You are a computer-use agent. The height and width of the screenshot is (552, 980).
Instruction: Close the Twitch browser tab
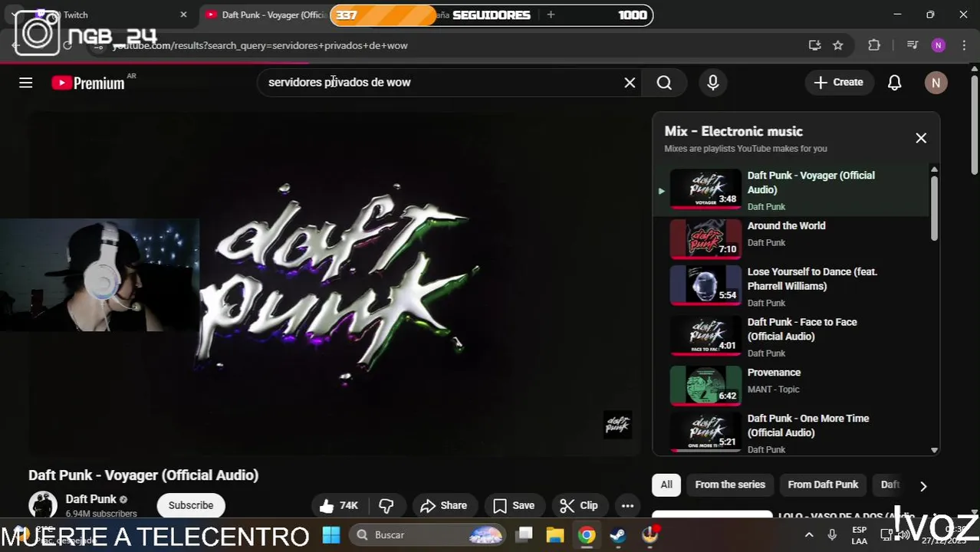183,15
